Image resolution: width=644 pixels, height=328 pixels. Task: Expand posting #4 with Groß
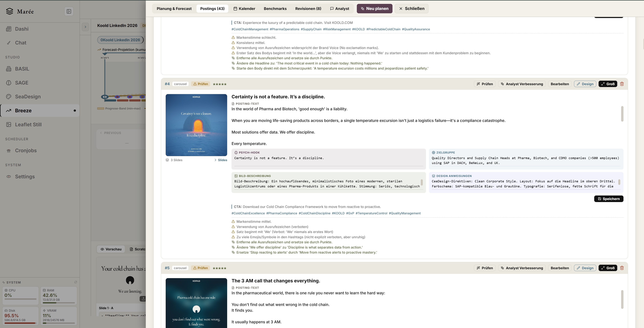point(607,84)
